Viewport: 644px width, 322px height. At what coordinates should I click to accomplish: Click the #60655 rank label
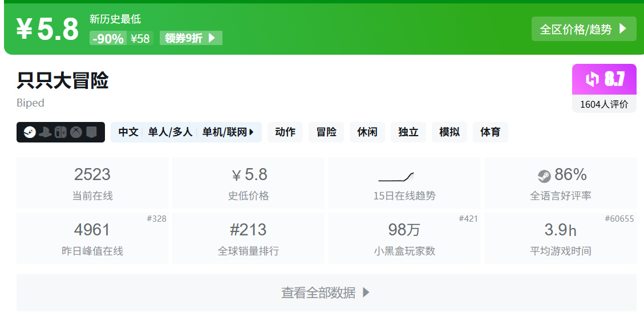coord(619,219)
